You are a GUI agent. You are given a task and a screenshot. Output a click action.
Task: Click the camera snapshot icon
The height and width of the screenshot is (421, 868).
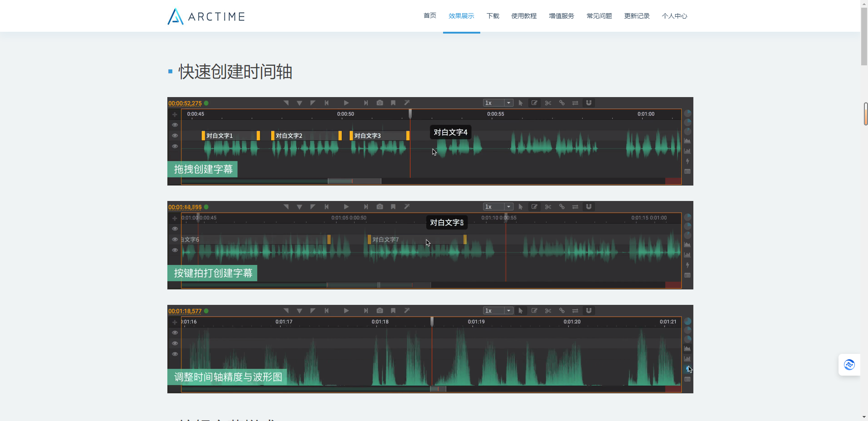[380, 103]
